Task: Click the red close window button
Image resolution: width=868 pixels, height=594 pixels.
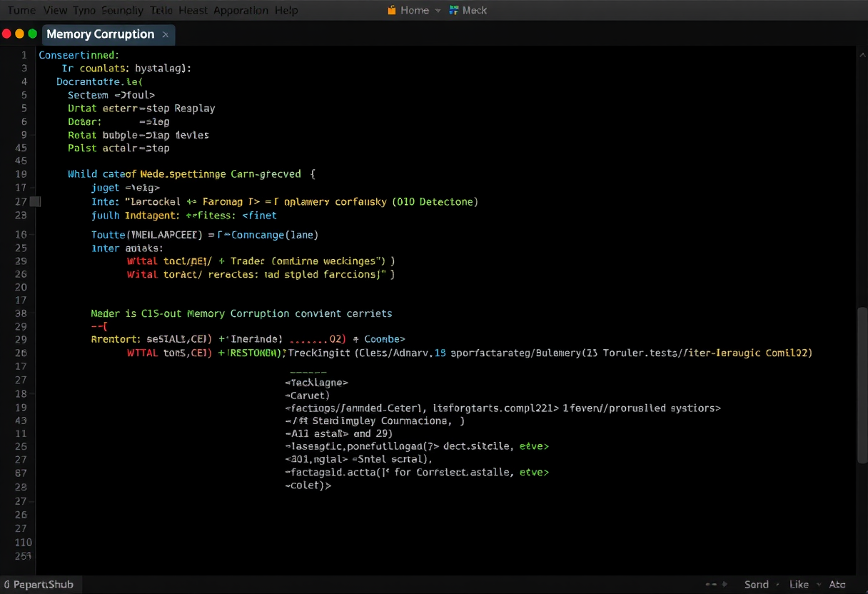Action: (7, 34)
